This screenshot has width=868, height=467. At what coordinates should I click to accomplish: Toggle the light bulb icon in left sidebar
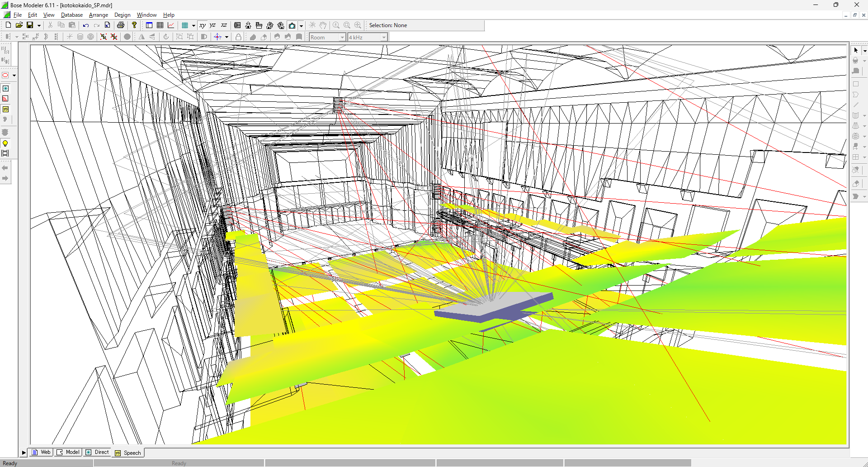pyautogui.click(x=5, y=143)
